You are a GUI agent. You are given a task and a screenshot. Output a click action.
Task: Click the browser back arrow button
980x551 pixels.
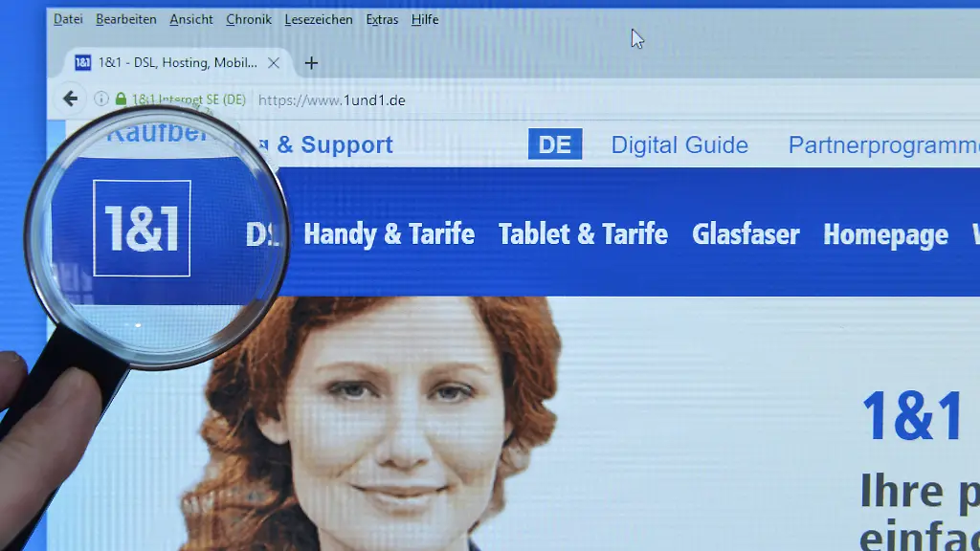pyautogui.click(x=70, y=99)
